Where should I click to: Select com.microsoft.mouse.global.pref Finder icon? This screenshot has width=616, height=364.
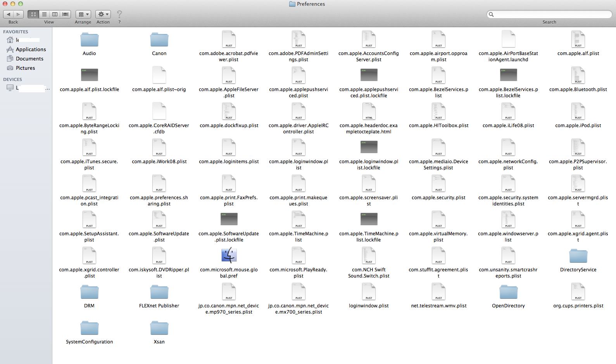tap(229, 255)
